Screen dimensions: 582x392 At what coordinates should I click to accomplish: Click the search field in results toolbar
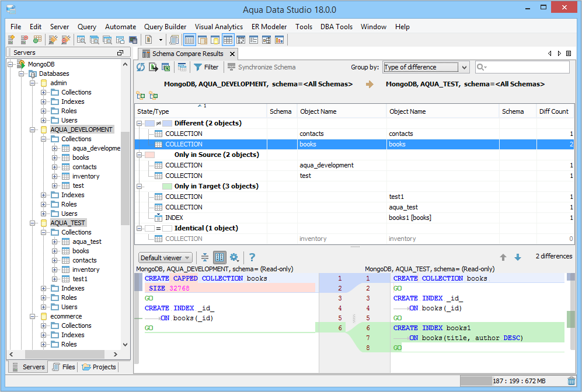pos(522,67)
